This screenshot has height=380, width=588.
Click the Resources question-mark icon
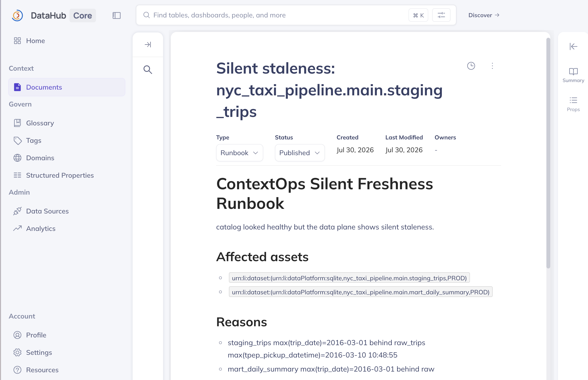17,370
